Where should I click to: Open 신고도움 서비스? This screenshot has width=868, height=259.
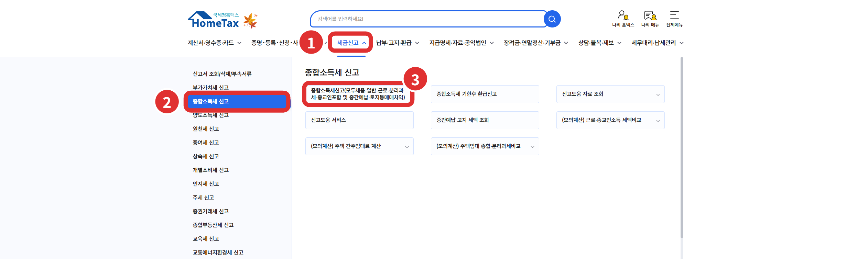(359, 120)
